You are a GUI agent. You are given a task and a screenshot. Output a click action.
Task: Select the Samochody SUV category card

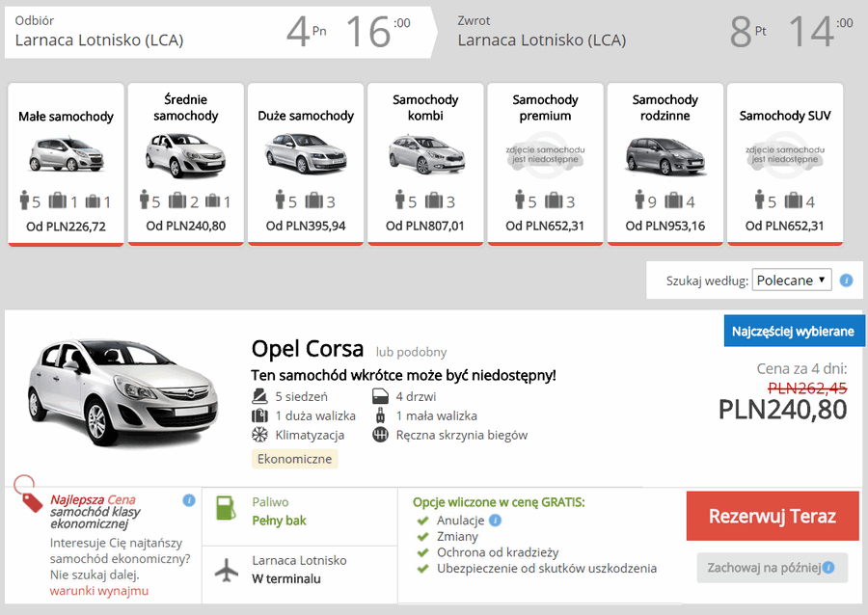(785, 164)
